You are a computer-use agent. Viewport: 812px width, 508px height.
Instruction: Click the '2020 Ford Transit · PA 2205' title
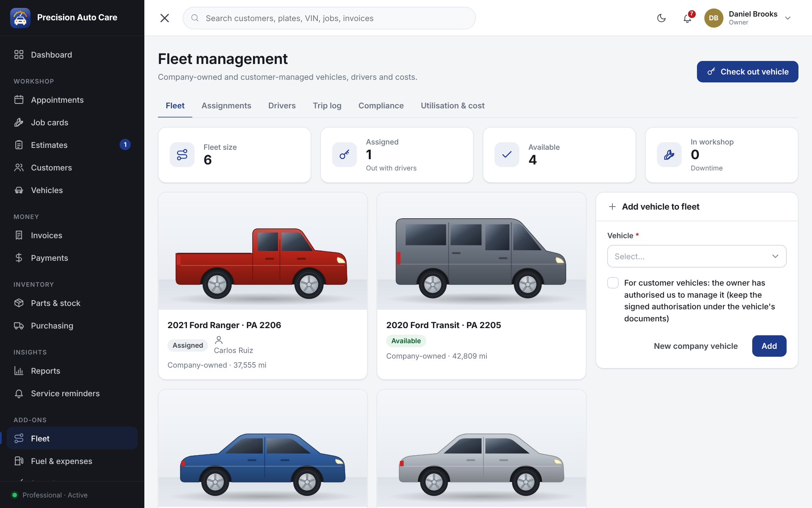coord(444,325)
